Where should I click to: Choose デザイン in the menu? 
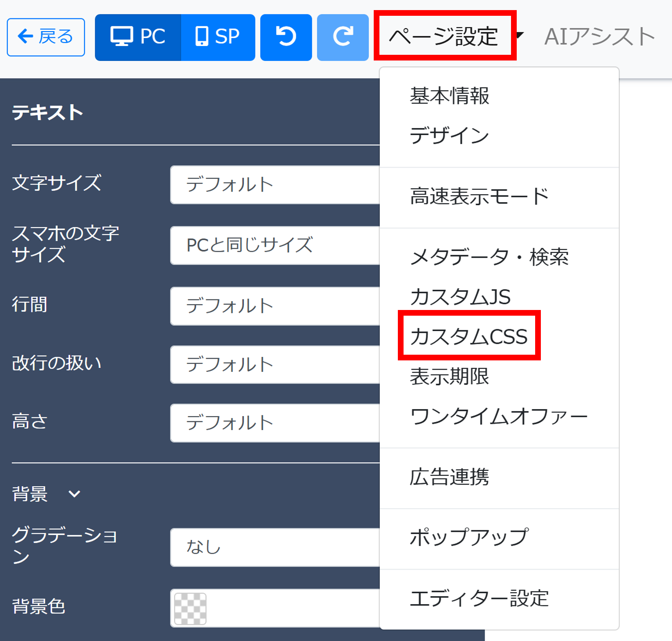[449, 135]
